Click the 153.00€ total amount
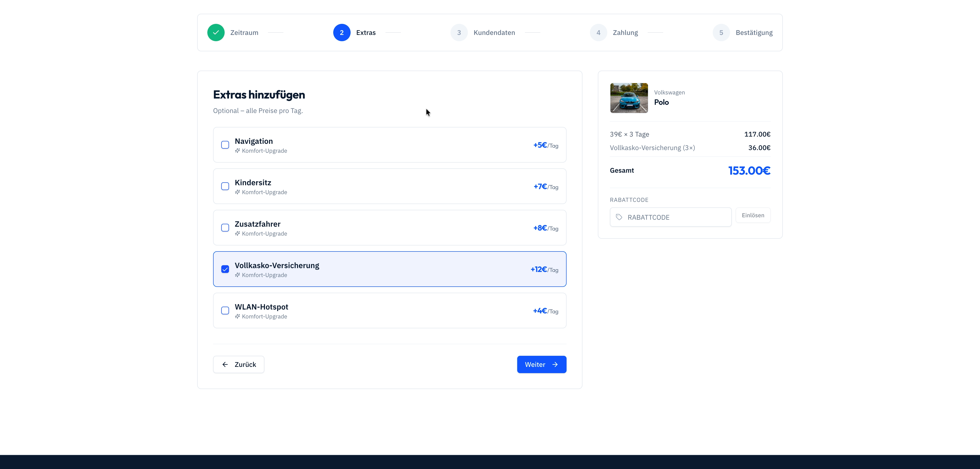The height and width of the screenshot is (469, 980). coord(749,171)
